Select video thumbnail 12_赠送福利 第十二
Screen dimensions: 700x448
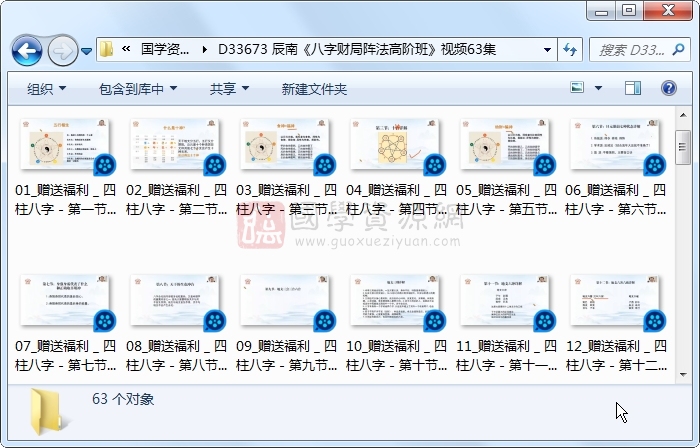pos(617,301)
